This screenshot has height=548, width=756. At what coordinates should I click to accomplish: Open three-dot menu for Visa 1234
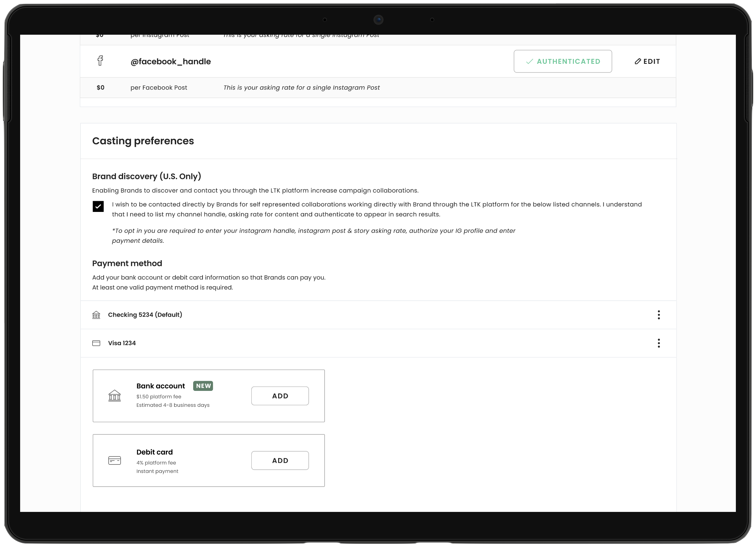tap(659, 343)
